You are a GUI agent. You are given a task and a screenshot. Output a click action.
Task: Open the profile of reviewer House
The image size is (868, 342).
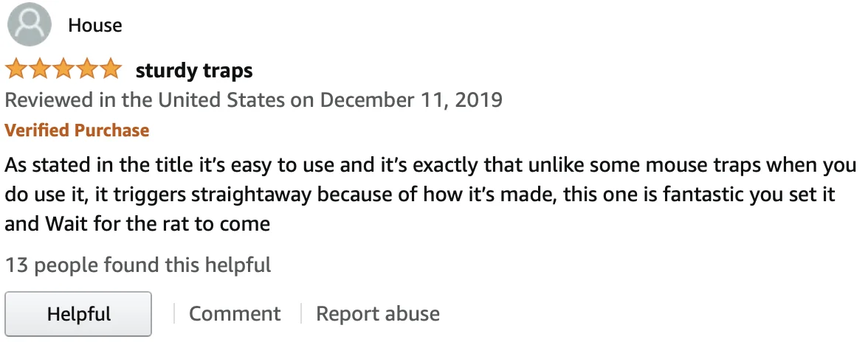(94, 26)
